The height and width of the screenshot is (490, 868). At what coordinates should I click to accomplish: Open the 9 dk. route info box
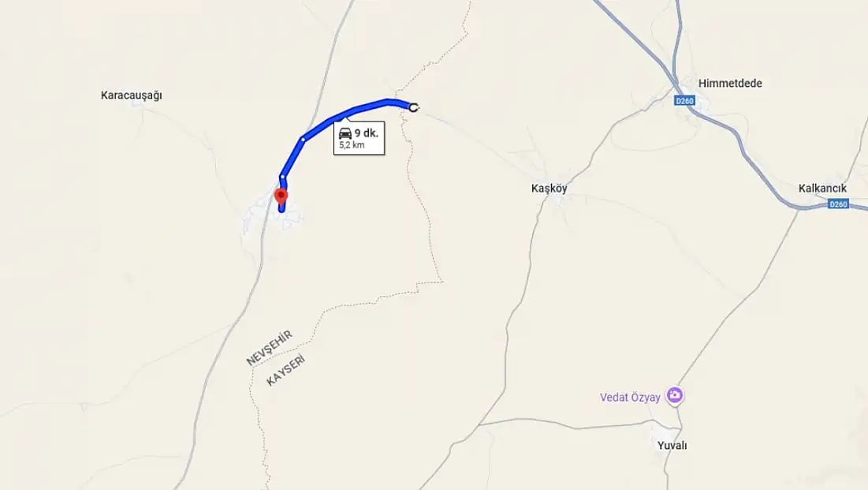click(359, 138)
